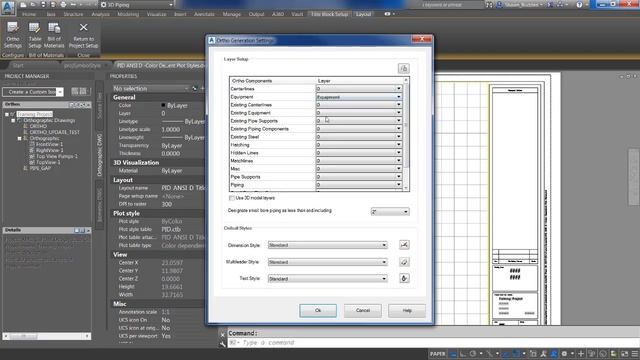Open the Centerlines layer dropdown

[359, 89]
